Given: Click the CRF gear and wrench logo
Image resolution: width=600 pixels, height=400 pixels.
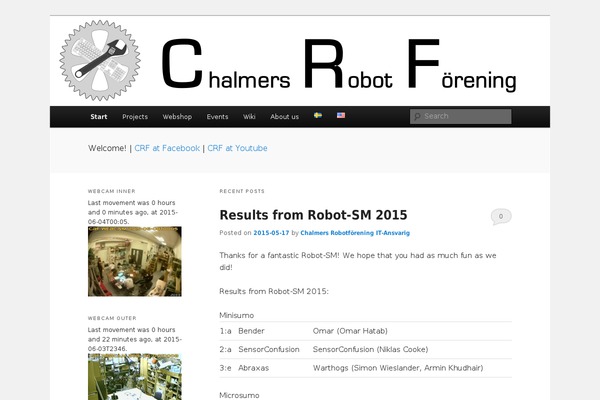Looking at the screenshot, I should coord(100,60).
